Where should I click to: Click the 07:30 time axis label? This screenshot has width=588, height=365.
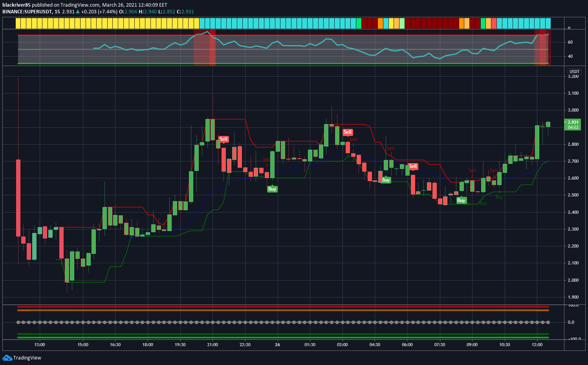coord(440,345)
